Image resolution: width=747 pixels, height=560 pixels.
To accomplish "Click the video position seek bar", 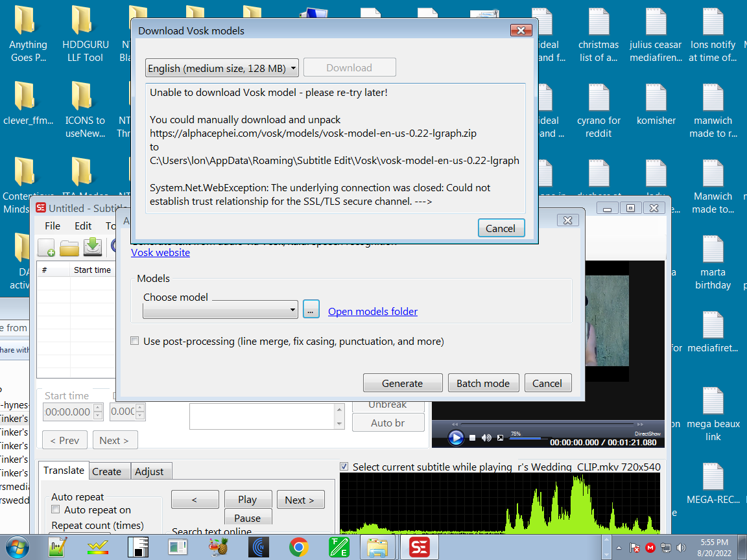I will pyautogui.click(x=547, y=424).
